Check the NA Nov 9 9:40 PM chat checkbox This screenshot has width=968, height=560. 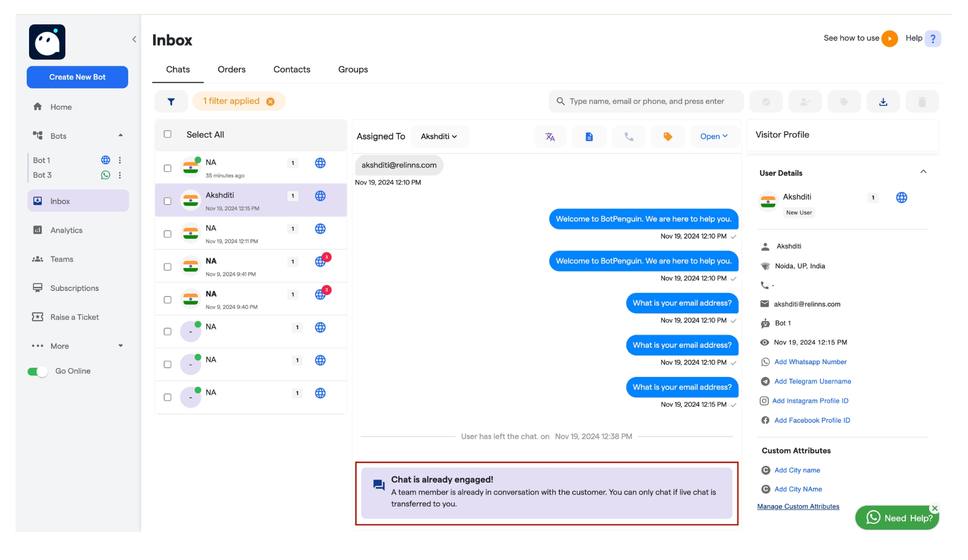click(x=168, y=300)
